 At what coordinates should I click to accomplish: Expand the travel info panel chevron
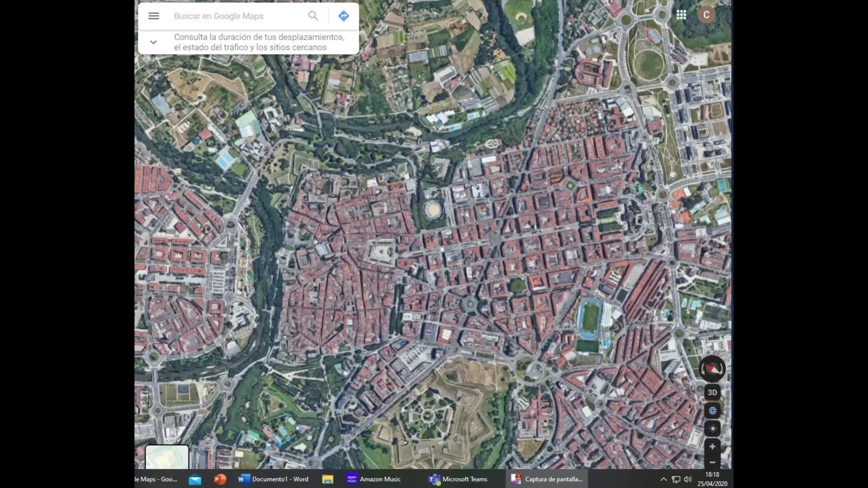[x=153, y=42]
